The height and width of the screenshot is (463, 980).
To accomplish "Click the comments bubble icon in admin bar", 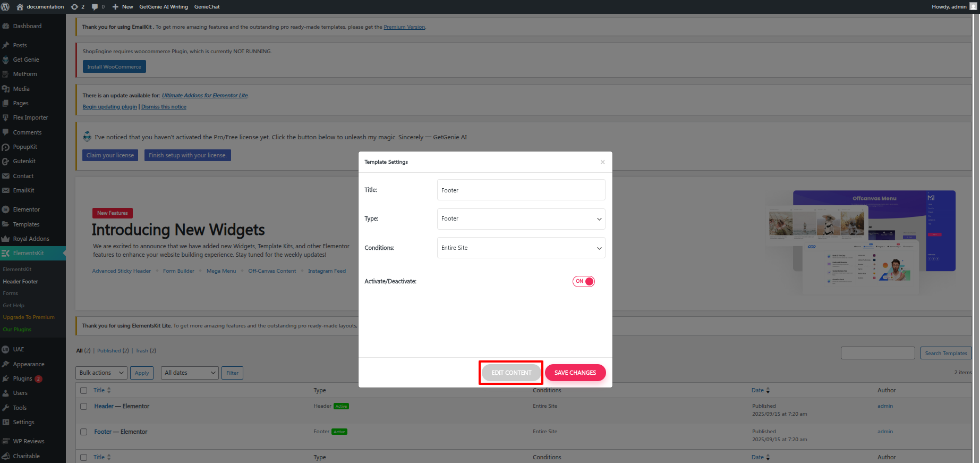I will click(x=95, y=7).
